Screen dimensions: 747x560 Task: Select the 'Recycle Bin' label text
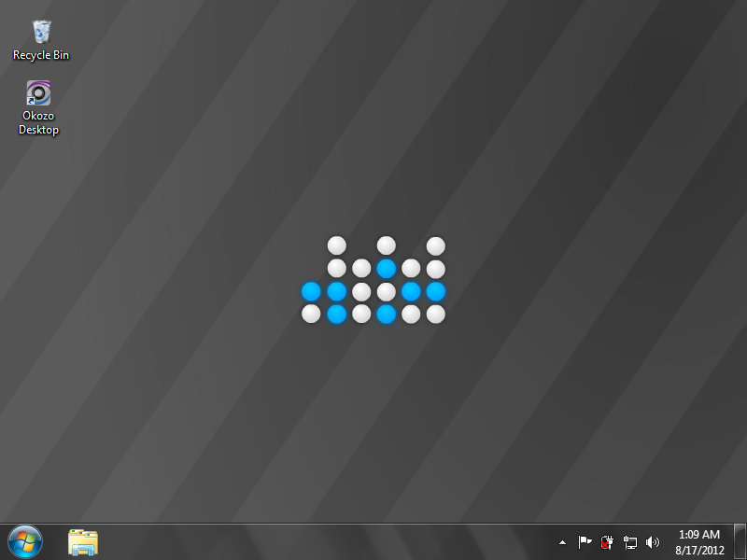[x=41, y=55]
